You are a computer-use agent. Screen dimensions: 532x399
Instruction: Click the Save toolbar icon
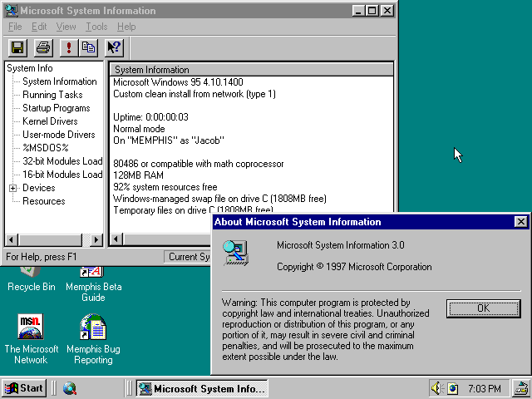click(17, 47)
